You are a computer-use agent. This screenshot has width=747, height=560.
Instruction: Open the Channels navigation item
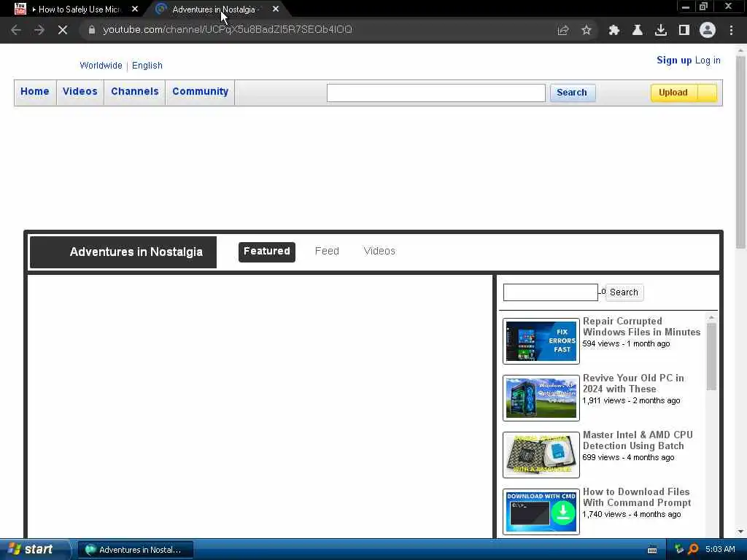pyautogui.click(x=135, y=91)
